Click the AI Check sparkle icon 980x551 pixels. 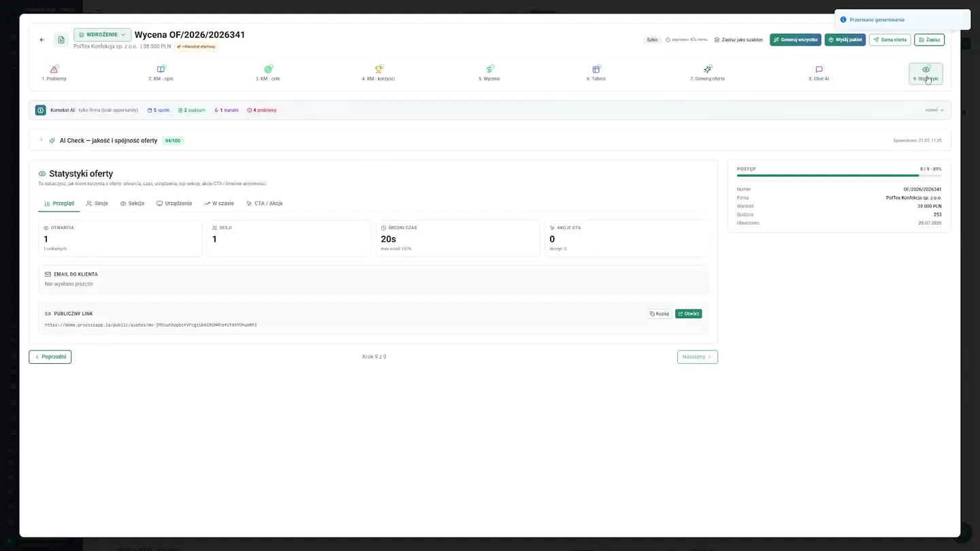(52, 141)
